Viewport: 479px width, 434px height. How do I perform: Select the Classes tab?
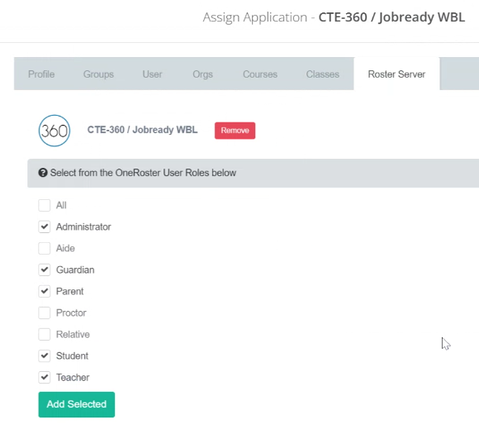click(x=323, y=74)
